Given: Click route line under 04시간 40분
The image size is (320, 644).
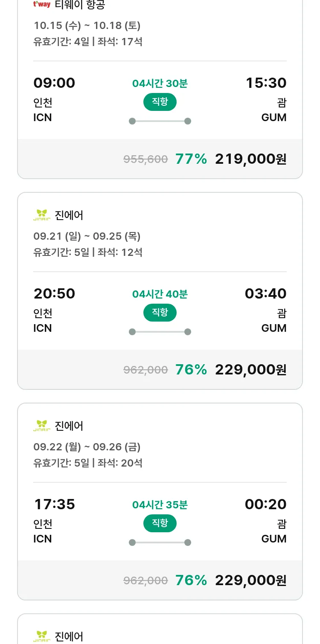Looking at the screenshot, I should 160,332.
